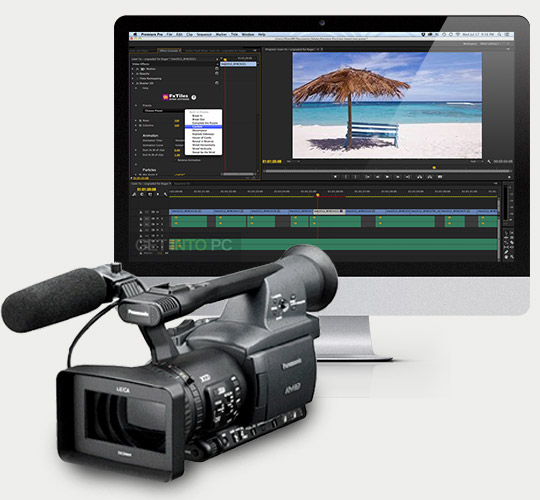Open the Marker menu
Viewport: 540px width, 500px height.
pyautogui.click(x=221, y=34)
